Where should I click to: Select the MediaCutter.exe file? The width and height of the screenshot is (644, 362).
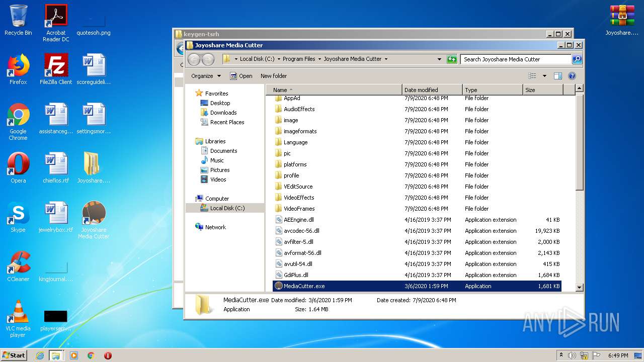tap(417, 286)
